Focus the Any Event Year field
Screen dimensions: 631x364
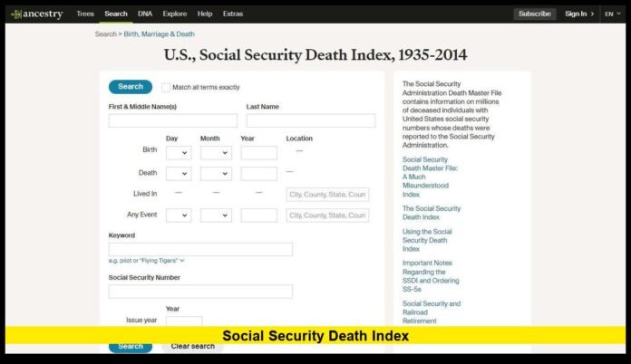click(x=258, y=216)
